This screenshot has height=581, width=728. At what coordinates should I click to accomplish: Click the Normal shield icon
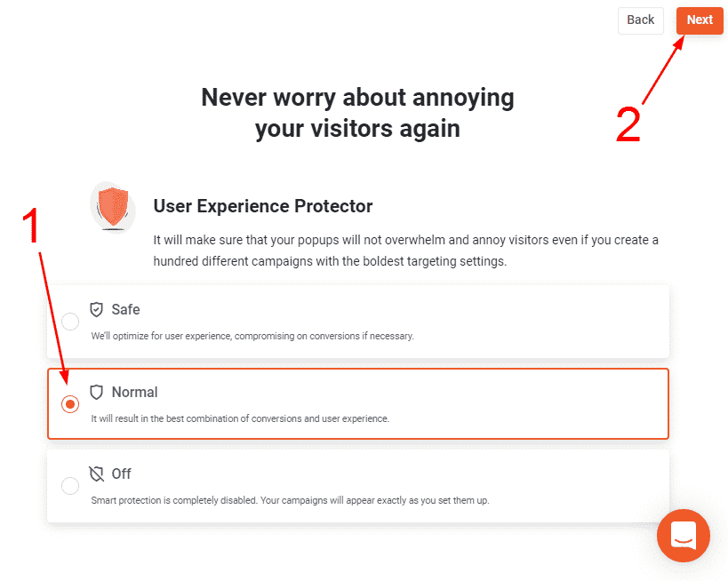tap(97, 392)
